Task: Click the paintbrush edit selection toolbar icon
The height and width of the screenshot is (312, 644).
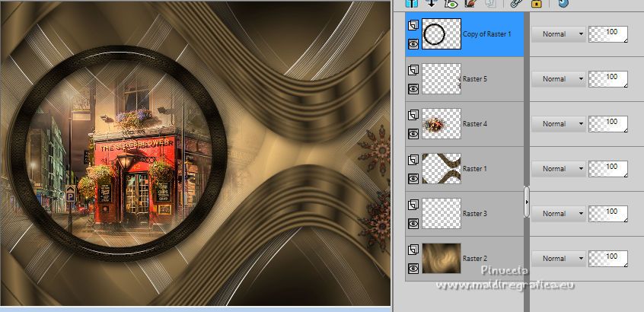Action: click(x=470, y=3)
